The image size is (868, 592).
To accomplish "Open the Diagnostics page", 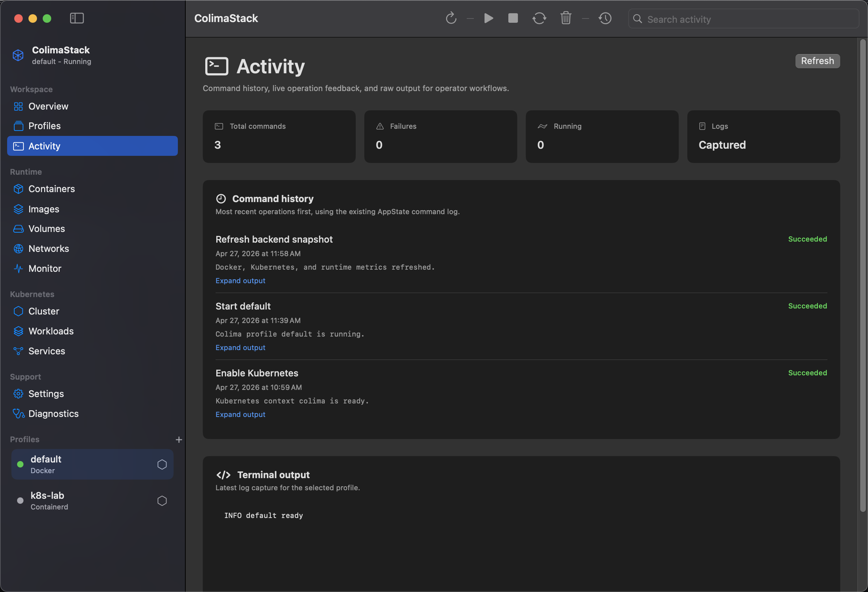I will (92, 414).
